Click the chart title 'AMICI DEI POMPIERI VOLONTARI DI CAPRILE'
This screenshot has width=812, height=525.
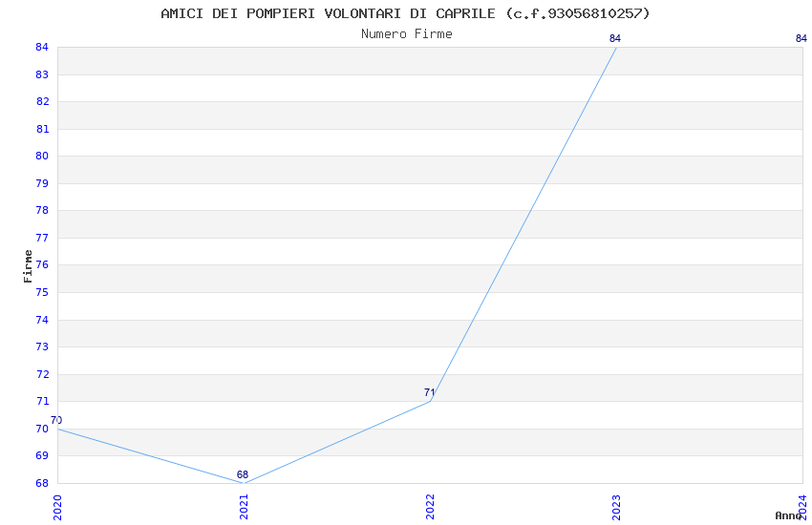(x=328, y=13)
